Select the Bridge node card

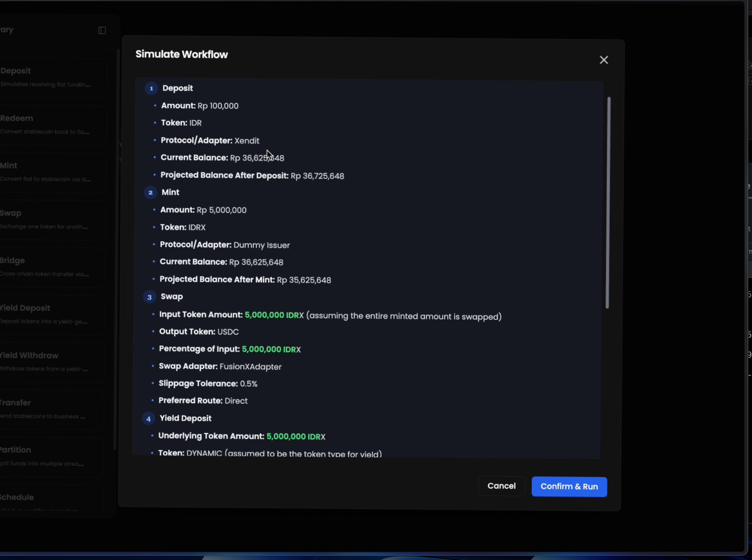(x=51, y=267)
